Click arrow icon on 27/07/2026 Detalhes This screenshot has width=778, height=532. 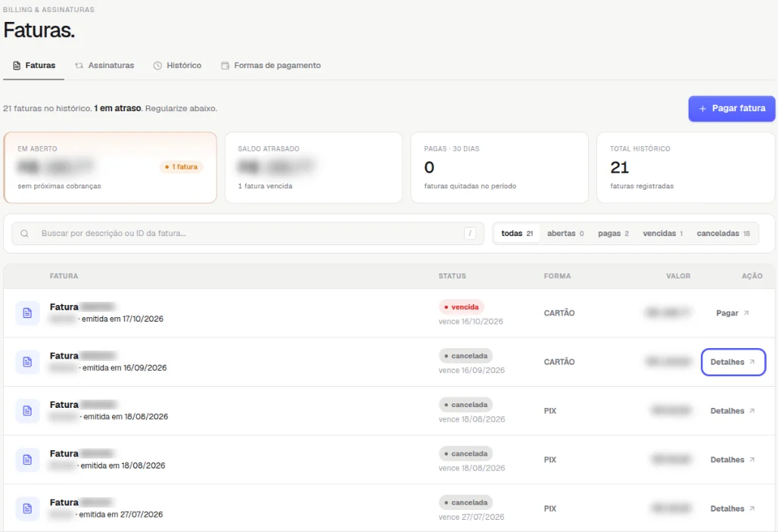pyautogui.click(x=752, y=509)
